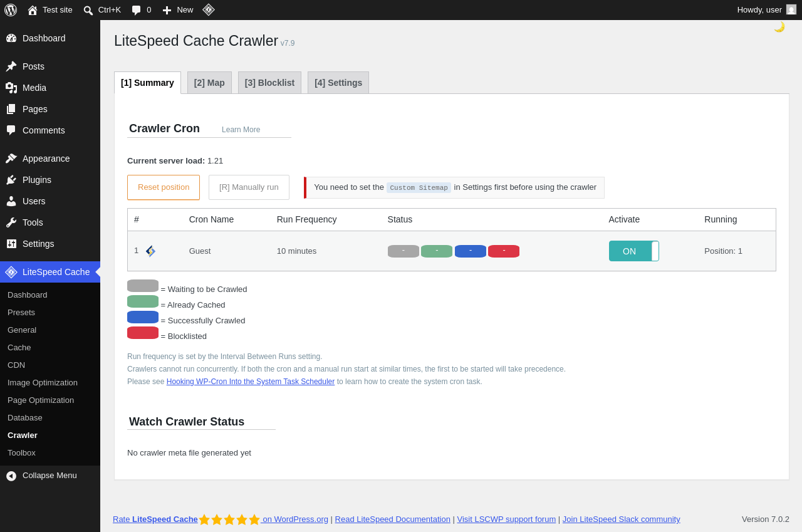
Task: Open the Database submenu item
Action: pos(25,418)
